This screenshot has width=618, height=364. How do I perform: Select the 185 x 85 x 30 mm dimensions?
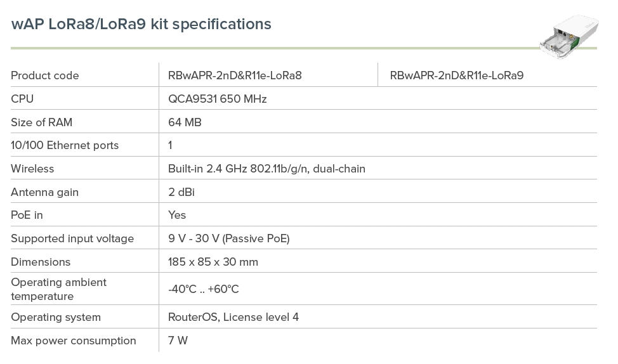[x=213, y=262]
